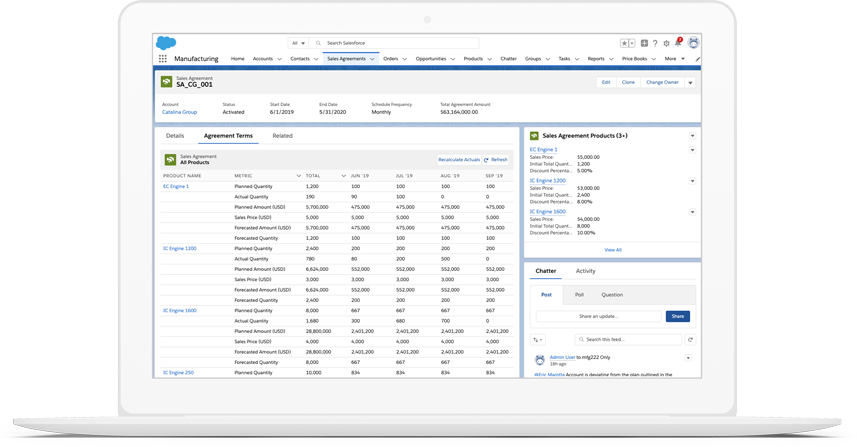The width and height of the screenshot is (857, 447).
Task: Open the Chatter nav tab
Action: tap(508, 58)
